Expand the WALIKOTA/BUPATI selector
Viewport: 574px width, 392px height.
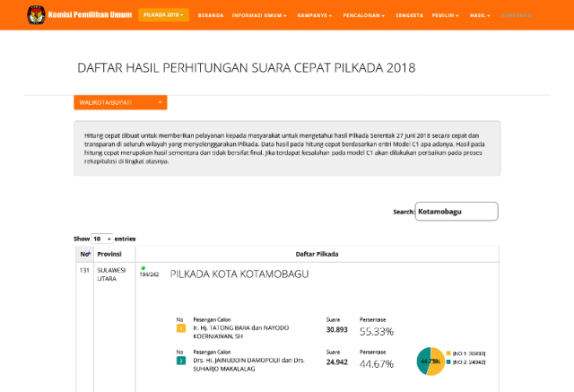click(x=120, y=102)
